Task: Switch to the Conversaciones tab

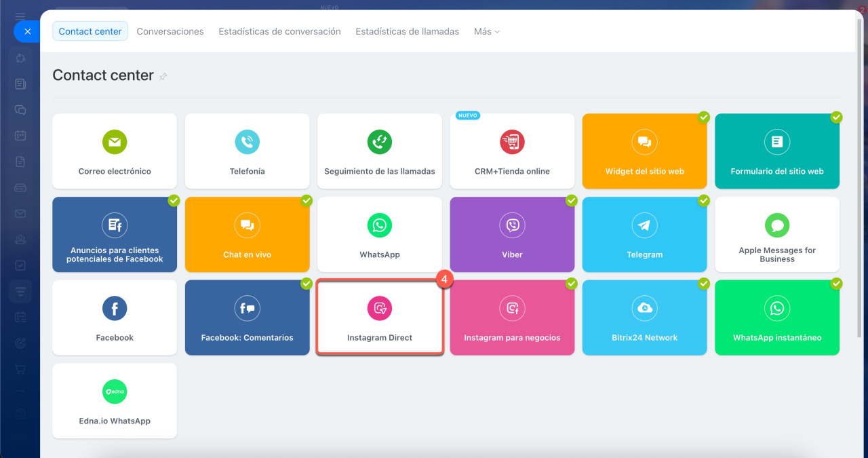Action: coord(170,31)
